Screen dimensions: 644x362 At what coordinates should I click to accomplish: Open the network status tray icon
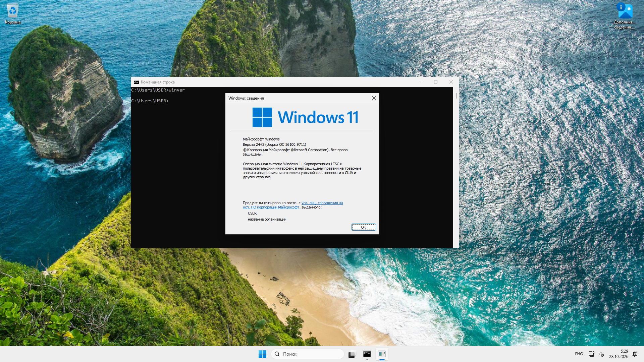coord(592,354)
